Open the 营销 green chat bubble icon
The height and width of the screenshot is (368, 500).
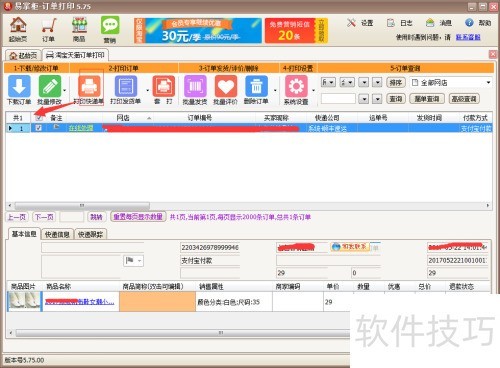click(110, 25)
